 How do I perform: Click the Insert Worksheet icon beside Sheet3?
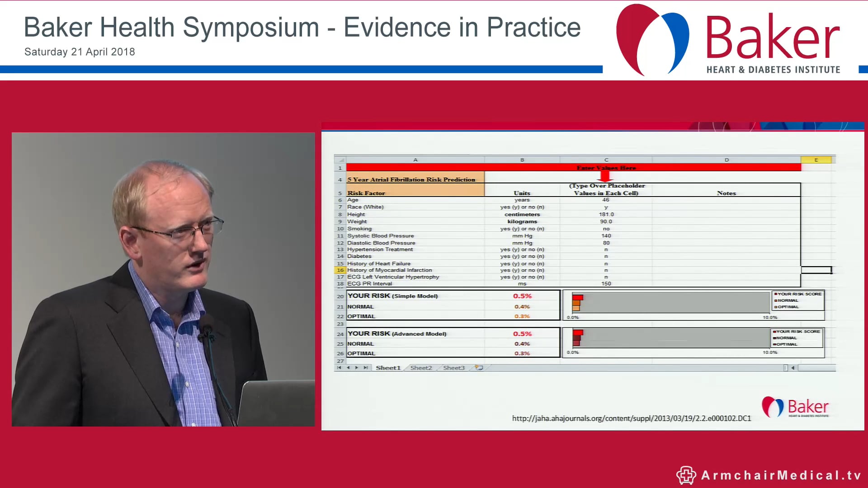coord(480,368)
